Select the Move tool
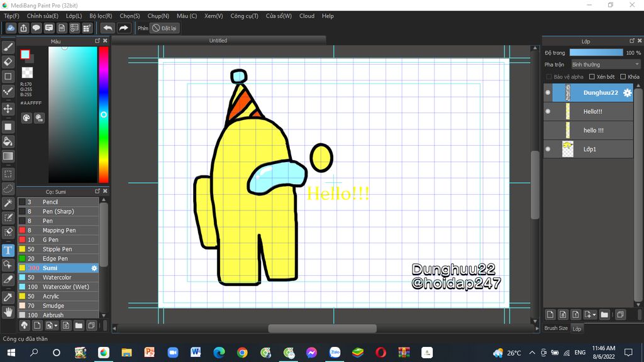Viewport: 644px width, 362px height. [8, 109]
